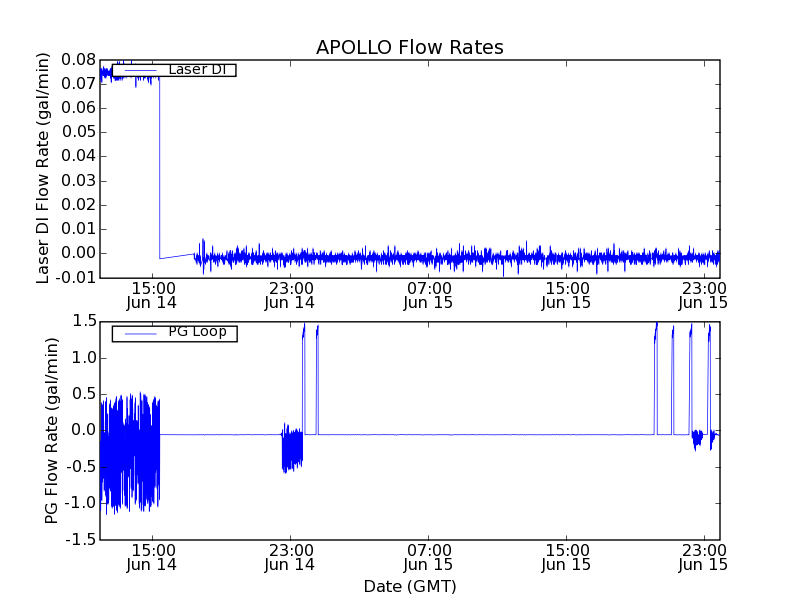The height and width of the screenshot is (600, 800).
Task: Click the 0.04 tick label on top plot
Action: 79,156
